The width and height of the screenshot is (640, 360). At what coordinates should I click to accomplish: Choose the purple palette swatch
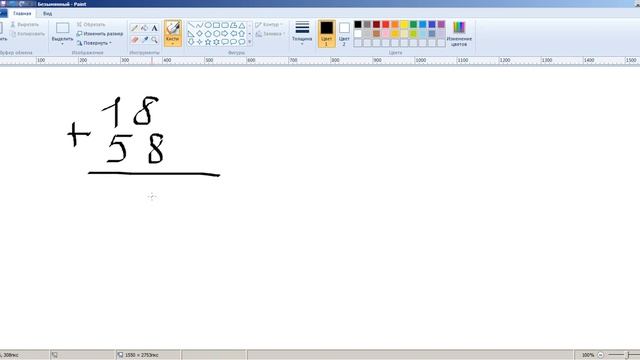coord(441,24)
